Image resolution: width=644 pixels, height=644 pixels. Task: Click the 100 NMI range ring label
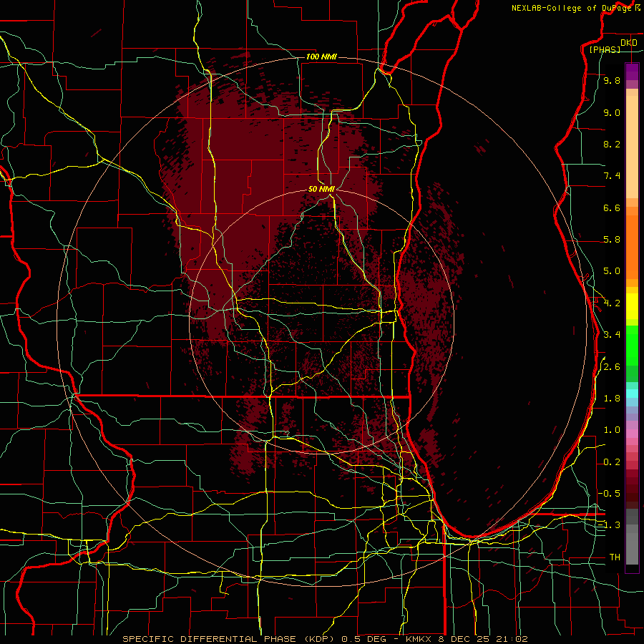click(321, 57)
